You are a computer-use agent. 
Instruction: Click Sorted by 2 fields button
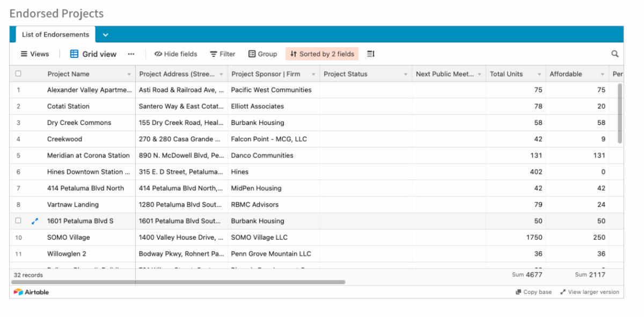click(x=322, y=54)
